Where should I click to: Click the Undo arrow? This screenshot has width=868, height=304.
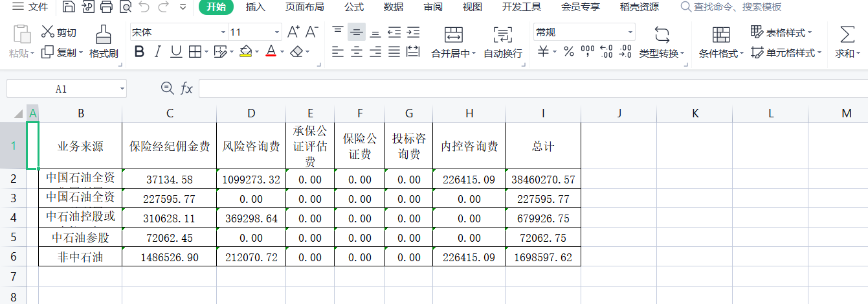(144, 7)
